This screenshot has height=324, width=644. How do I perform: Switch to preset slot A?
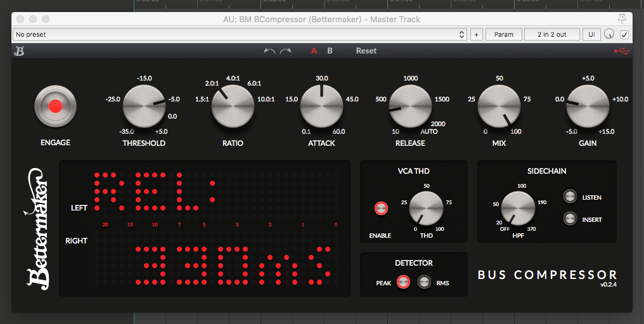tap(314, 51)
